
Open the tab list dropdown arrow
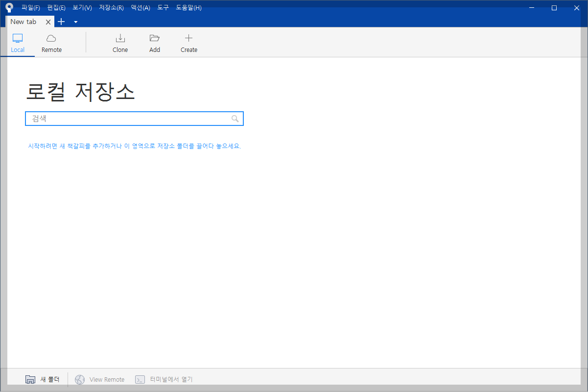pos(75,22)
